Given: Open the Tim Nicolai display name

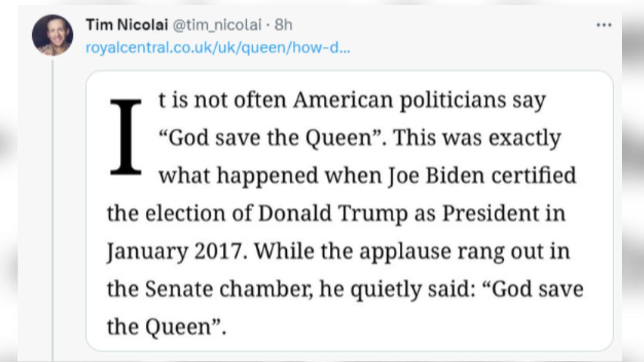Looking at the screenshot, I should coord(127,25).
